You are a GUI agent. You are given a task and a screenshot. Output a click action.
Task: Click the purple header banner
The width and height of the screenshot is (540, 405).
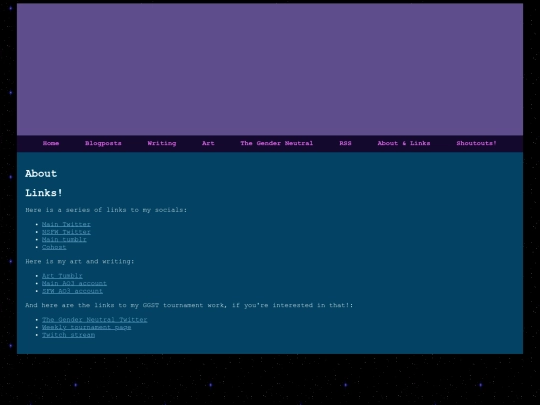click(270, 69)
